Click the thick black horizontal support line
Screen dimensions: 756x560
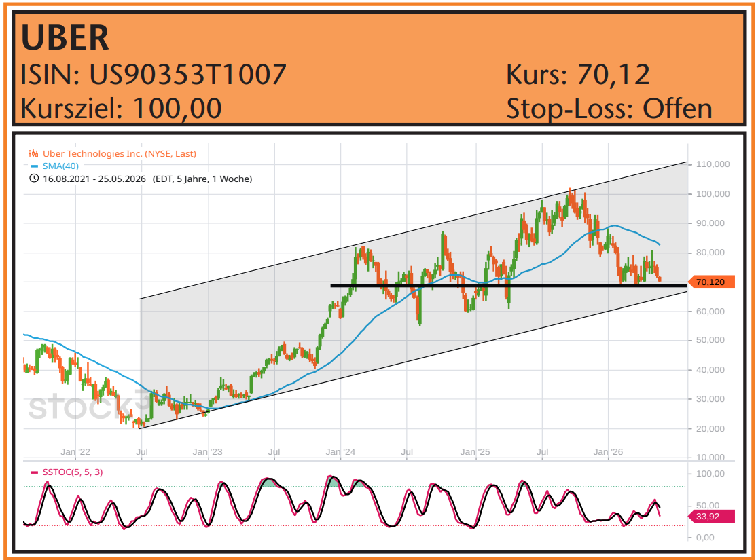click(x=509, y=286)
